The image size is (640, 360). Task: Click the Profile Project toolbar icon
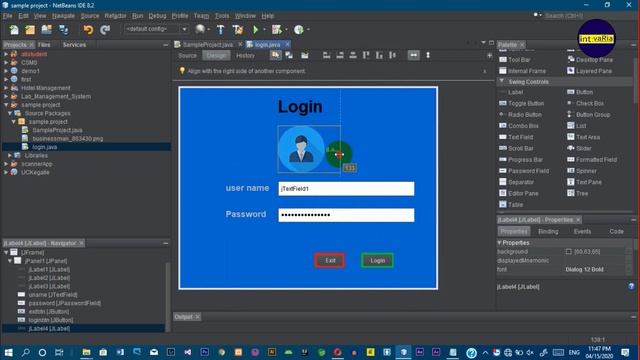(x=299, y=29)
